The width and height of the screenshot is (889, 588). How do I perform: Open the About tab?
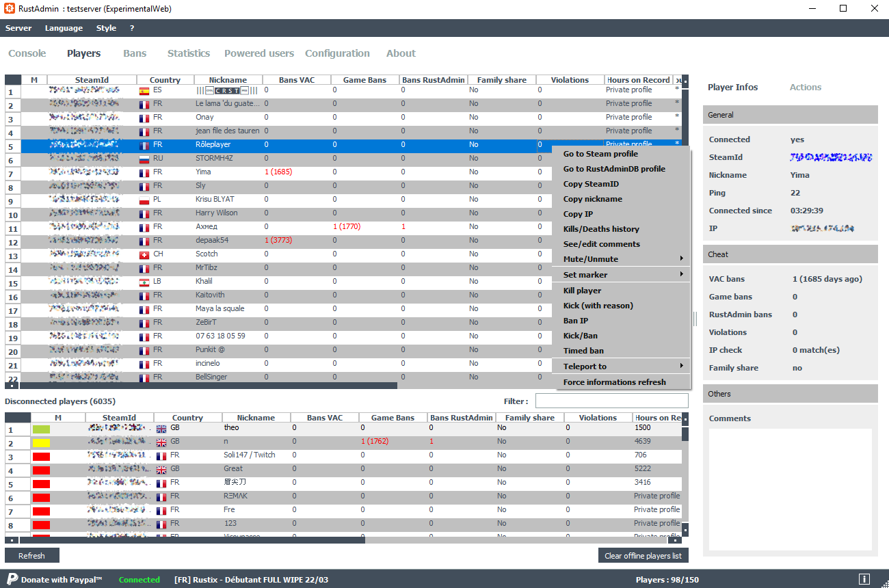point(401,53)
